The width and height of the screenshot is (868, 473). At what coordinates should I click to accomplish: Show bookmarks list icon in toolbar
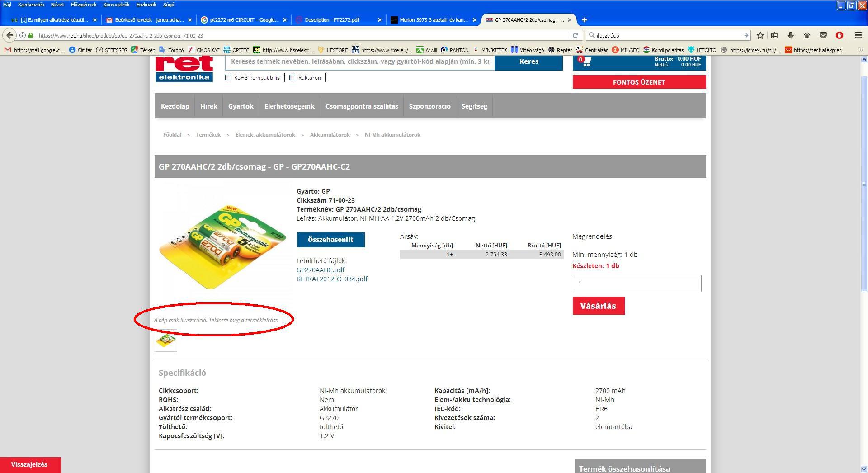click(x=774, y=35)
